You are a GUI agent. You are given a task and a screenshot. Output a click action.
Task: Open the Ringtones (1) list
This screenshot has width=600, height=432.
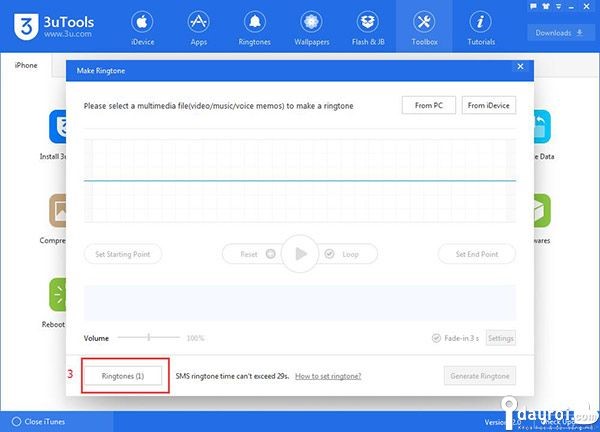[x=126, y=376]
